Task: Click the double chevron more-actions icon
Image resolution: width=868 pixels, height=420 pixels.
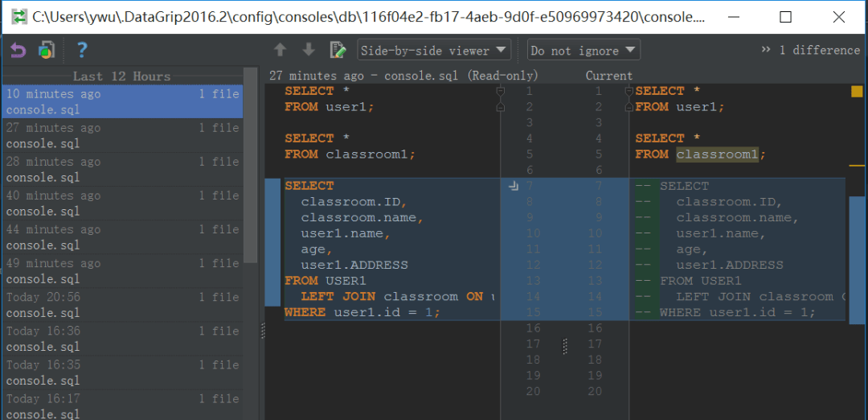Action: 766,50
